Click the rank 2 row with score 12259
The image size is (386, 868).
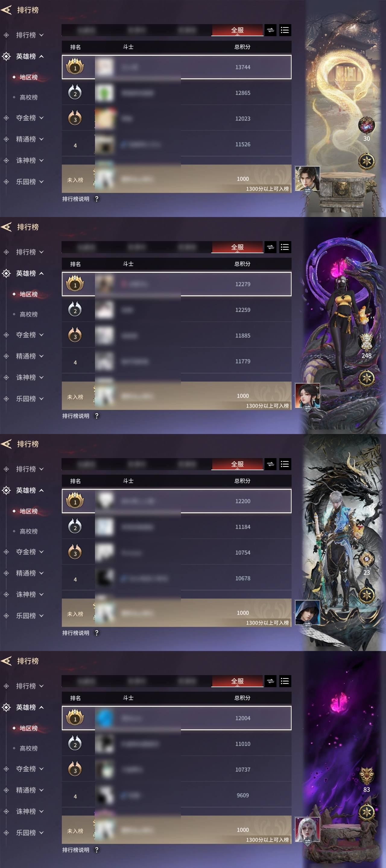click(177, 310)
